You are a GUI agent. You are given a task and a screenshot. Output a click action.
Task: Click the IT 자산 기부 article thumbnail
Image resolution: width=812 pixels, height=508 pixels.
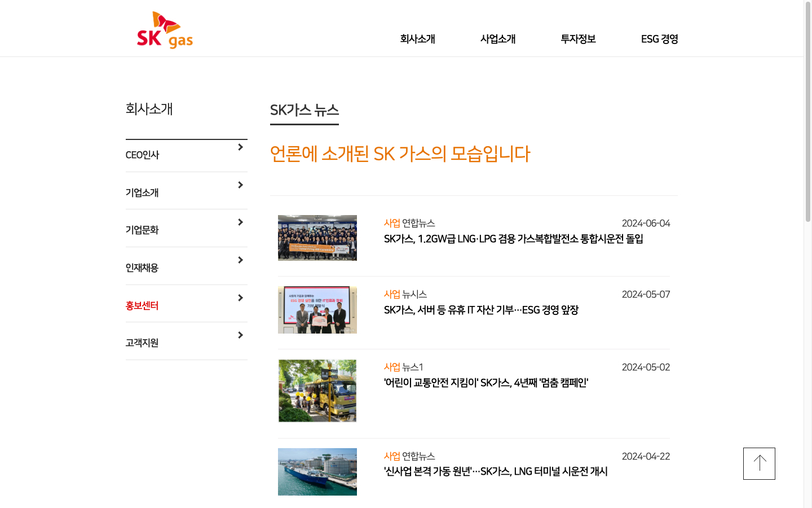pos(317,310)
